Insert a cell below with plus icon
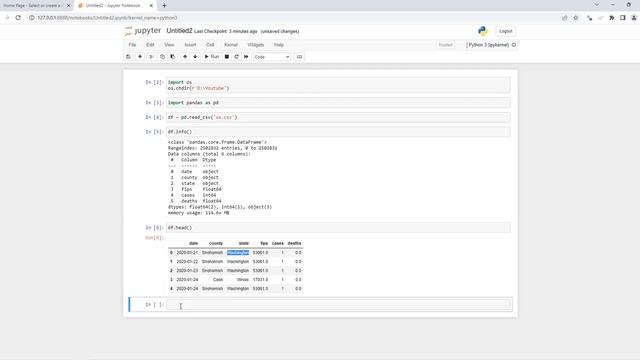The width and height of the screenshot is (640, 360). 140,57
